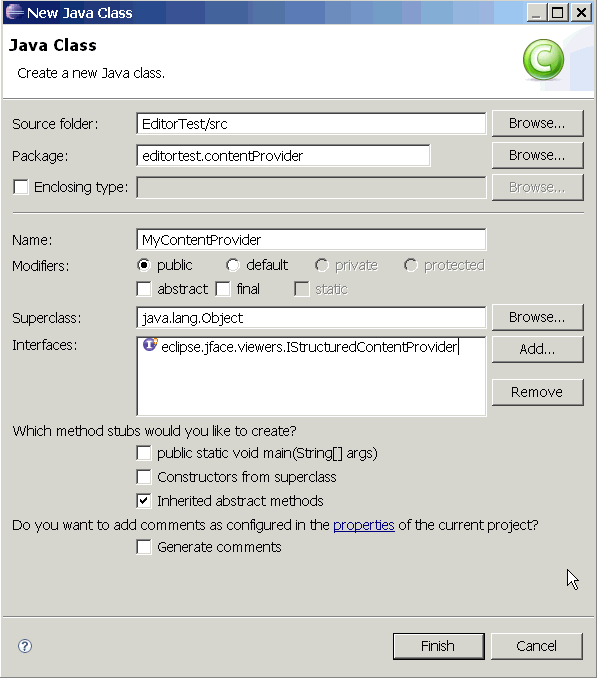Tick the abstract modifier checkbox
Screen dimensions: 597x678
coord(144,289)
